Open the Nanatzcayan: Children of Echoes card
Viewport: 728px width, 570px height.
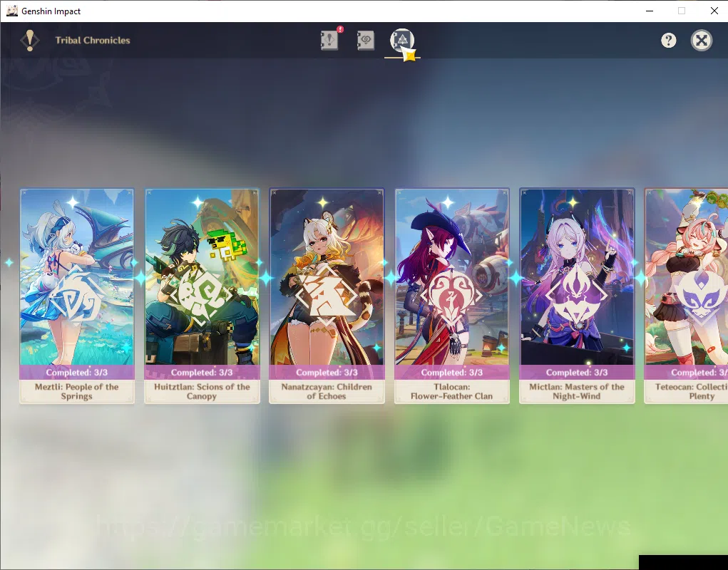pyautogui.click(x=327, y=296)
